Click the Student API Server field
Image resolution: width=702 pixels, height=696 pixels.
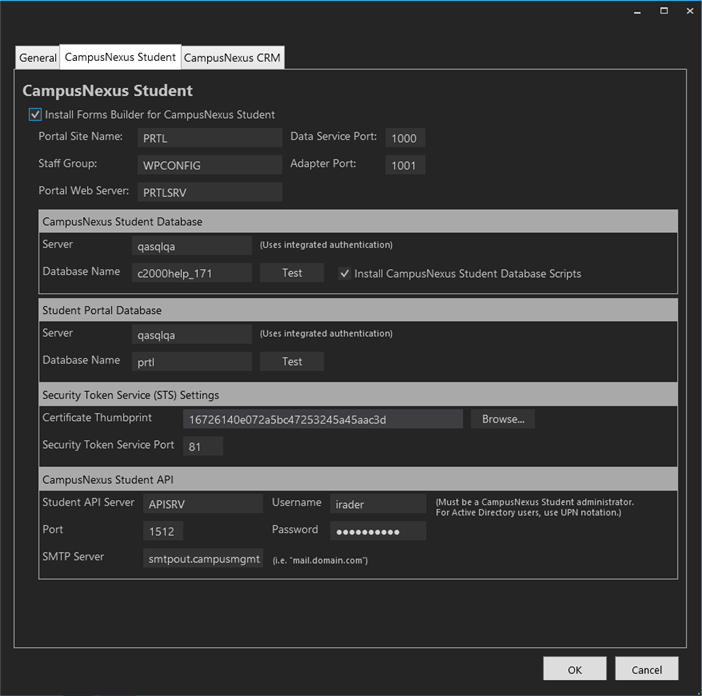point(203,504)
